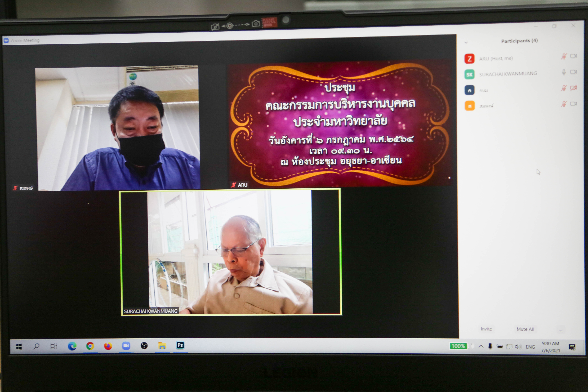
Task: Toggle Surachai Kwanmuang's video camera icon
Action: [x=574, y=72]
